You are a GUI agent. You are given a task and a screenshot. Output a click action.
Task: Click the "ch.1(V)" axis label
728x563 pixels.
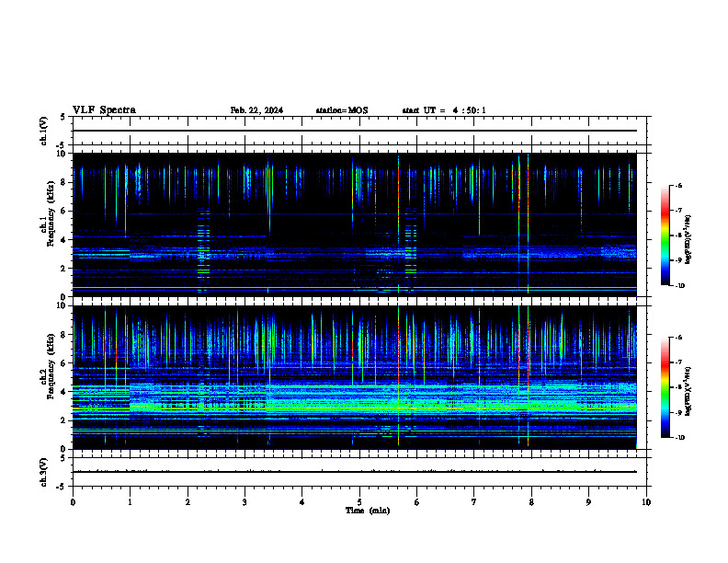click(43, 131)
